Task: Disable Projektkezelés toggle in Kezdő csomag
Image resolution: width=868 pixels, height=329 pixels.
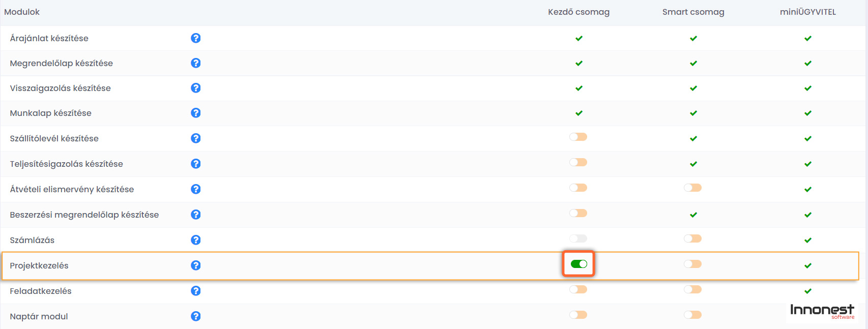Action: click(578, 264)
